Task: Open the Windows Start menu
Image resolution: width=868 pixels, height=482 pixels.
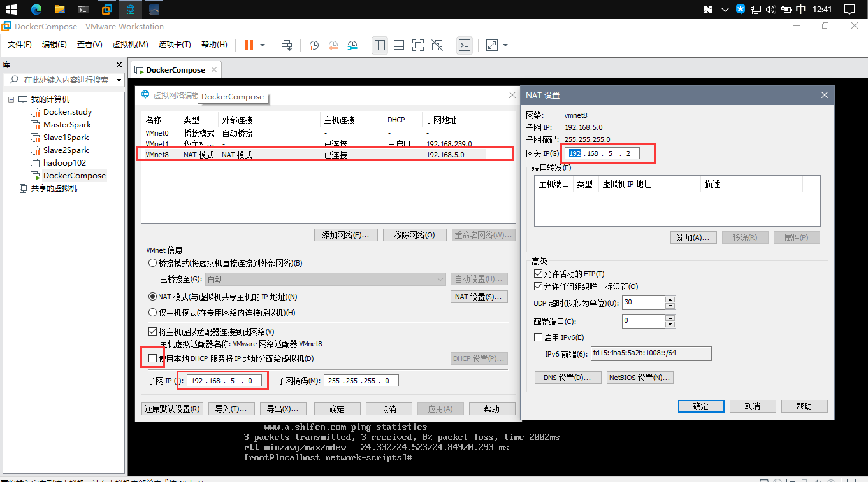Action: coord(11,10)
